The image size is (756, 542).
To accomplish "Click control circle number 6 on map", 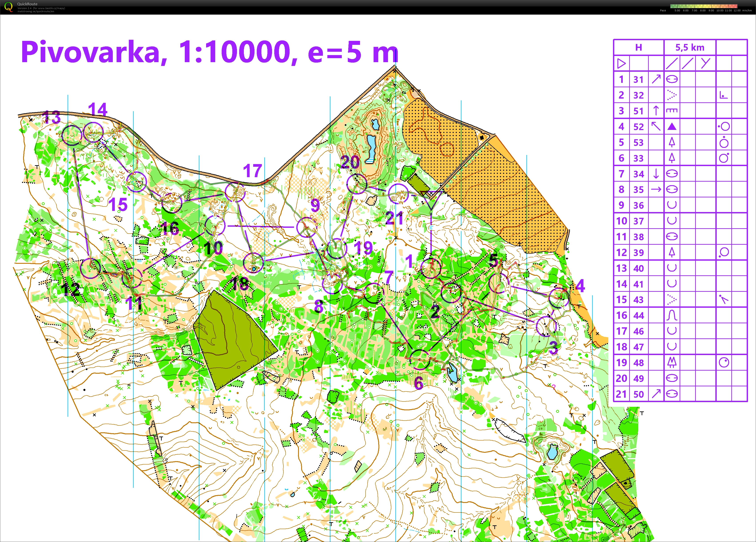I will (x=419, y=360).
